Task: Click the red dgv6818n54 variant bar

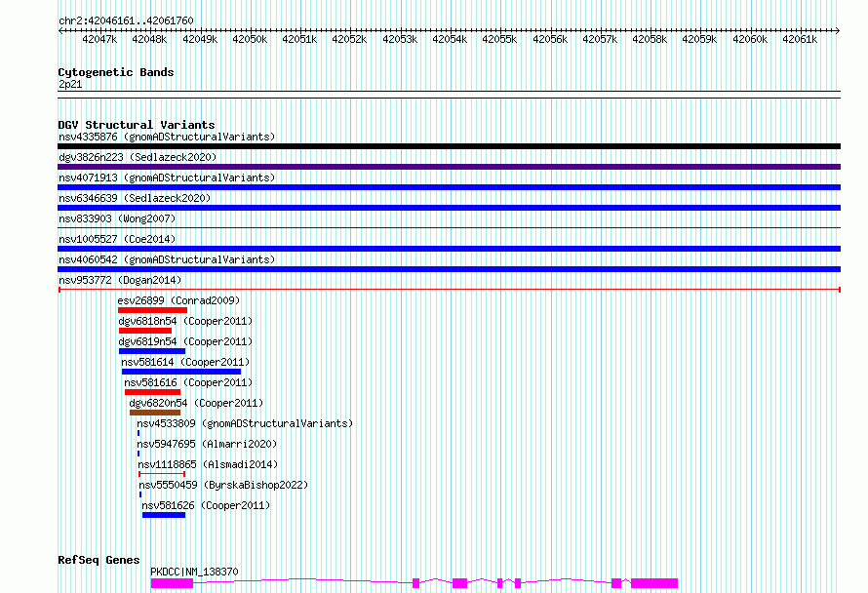Action: [x=145, y=331]
